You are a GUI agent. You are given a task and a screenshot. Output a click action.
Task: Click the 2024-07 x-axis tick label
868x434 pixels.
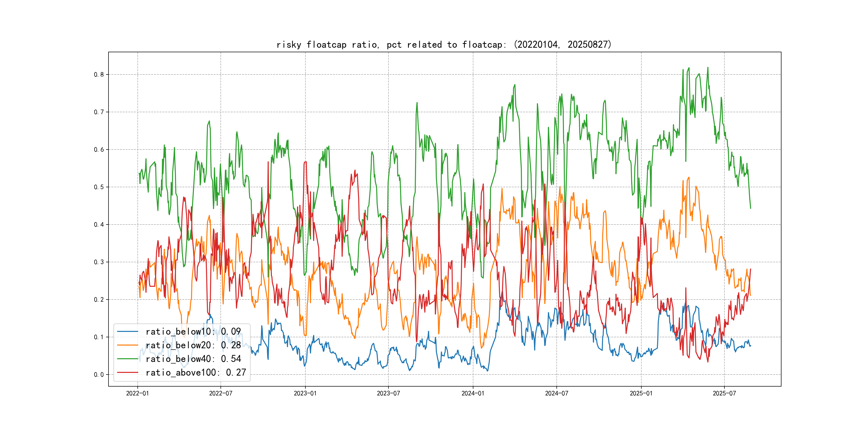tap(556, 393)
